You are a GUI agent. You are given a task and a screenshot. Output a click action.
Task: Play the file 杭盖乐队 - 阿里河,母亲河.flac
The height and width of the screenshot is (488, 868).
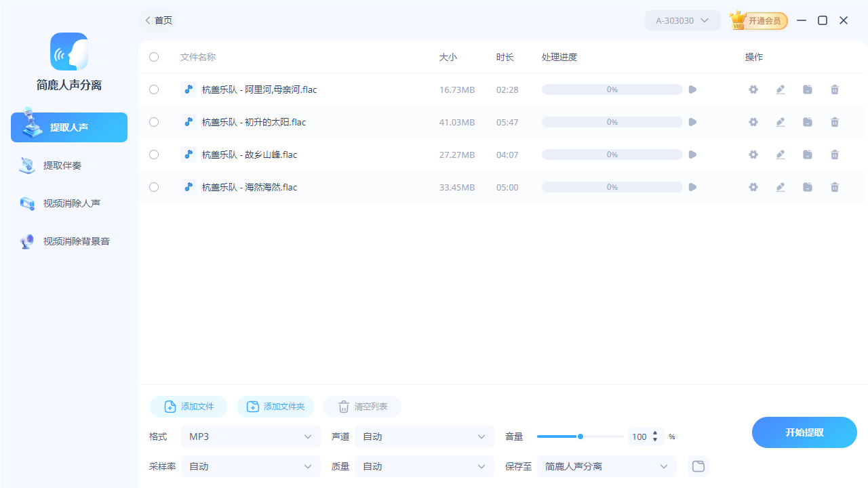pos(692,89)
